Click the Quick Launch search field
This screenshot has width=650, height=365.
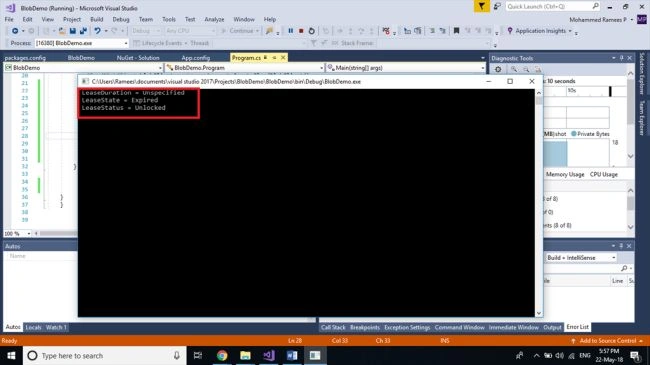click(x=553, y=6)
